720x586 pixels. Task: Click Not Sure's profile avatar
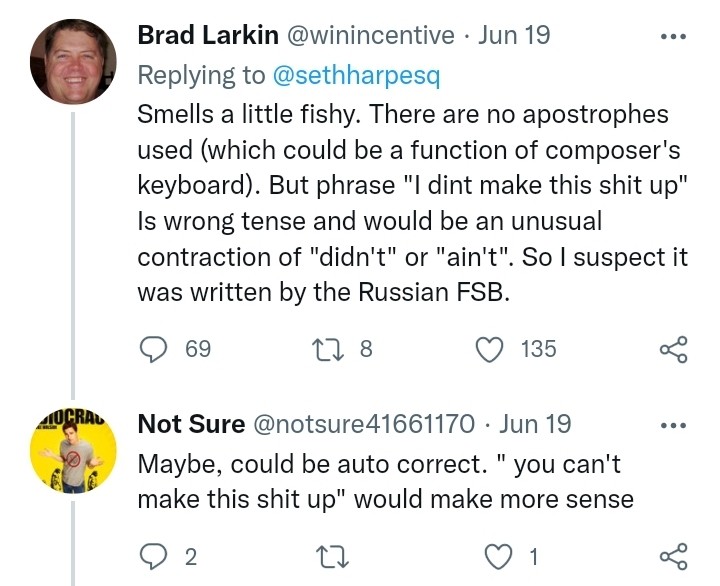coord(75,450)
